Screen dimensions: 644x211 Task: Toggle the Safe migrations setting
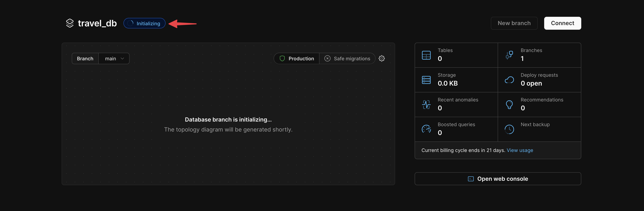tap(347, 58)
